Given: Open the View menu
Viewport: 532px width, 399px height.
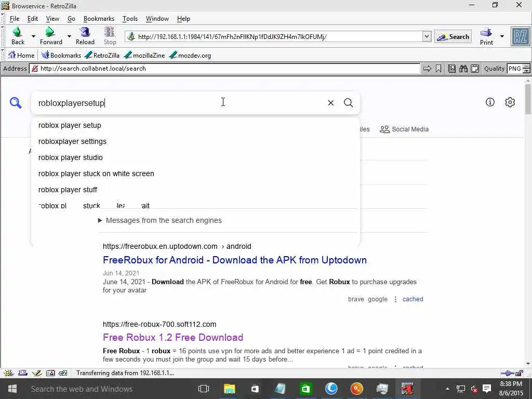Looking at the screenshot, I should [x=52, y=19].
